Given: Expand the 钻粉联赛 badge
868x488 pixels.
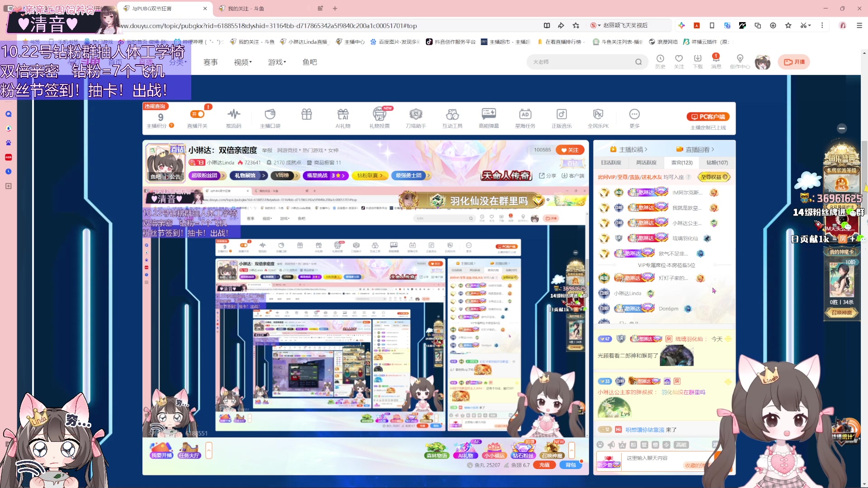Looking at the screenshot, I should (x=370, y=175).
